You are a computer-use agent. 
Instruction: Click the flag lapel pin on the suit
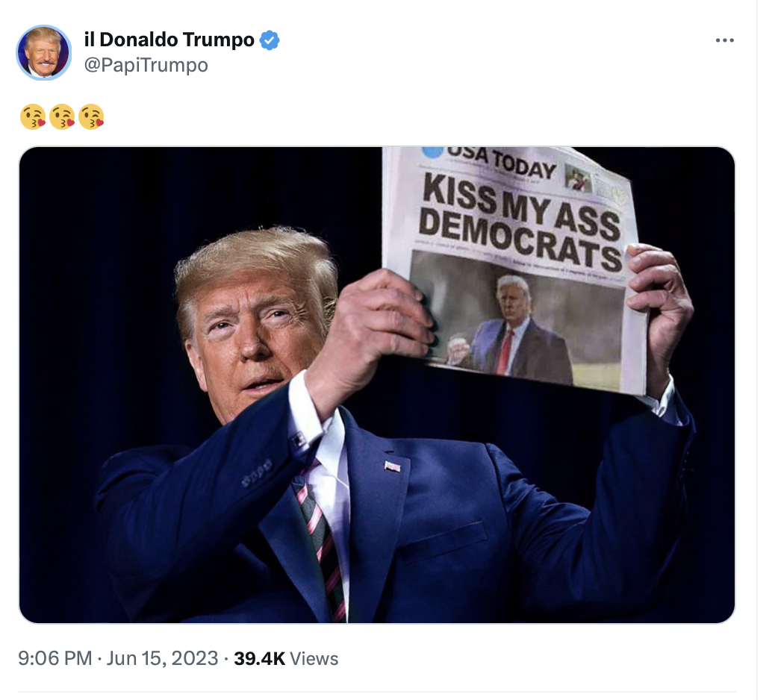tap(393, 466)
